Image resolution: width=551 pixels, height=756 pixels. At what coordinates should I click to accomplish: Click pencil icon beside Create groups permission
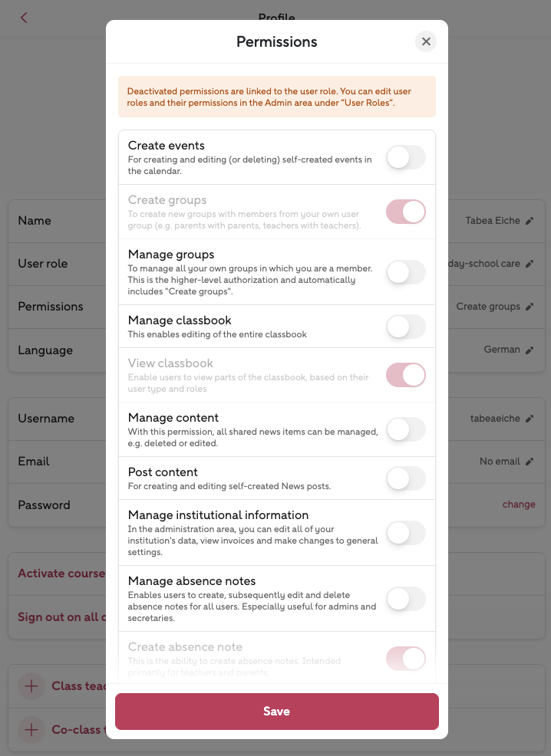[x=529, y=307]
